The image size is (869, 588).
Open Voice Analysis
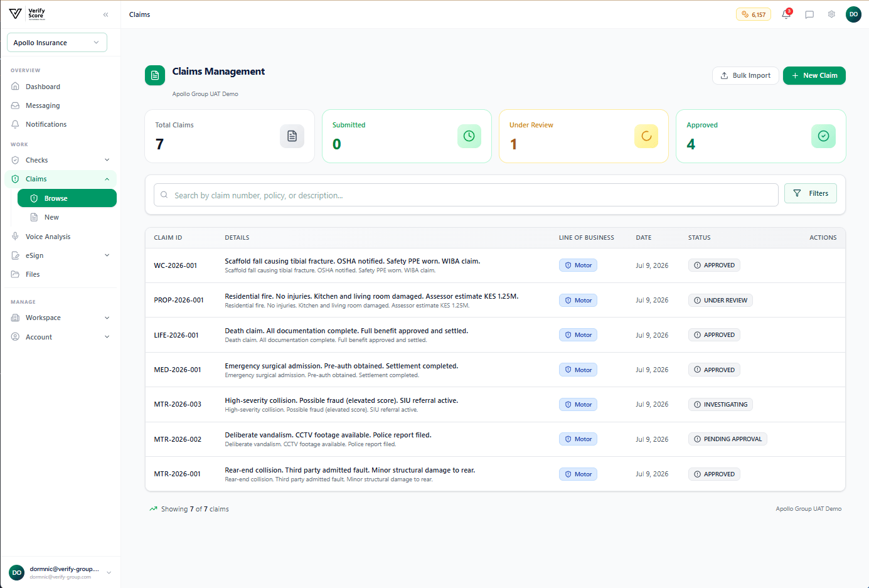[x=61, y=237]
